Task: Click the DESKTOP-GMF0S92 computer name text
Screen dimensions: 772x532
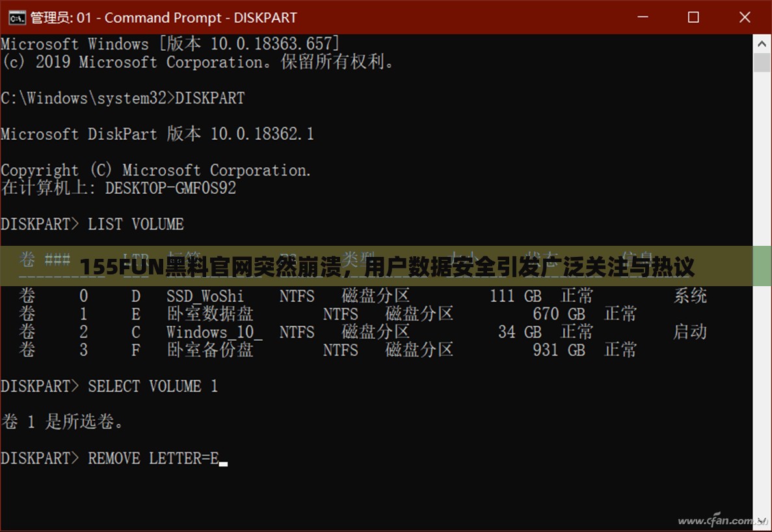Action: 170,189
